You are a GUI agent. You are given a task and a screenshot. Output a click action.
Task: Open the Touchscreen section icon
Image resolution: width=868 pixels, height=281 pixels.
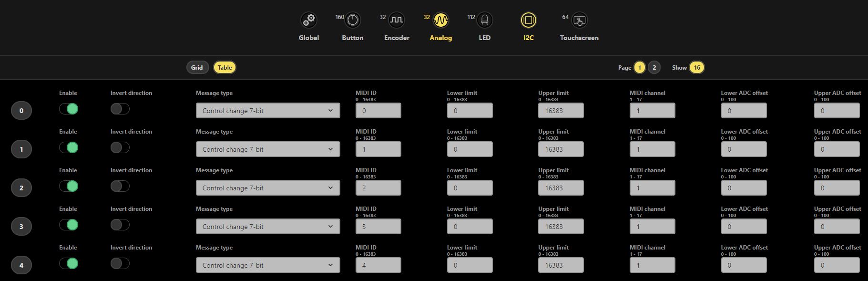click(579, 21)
